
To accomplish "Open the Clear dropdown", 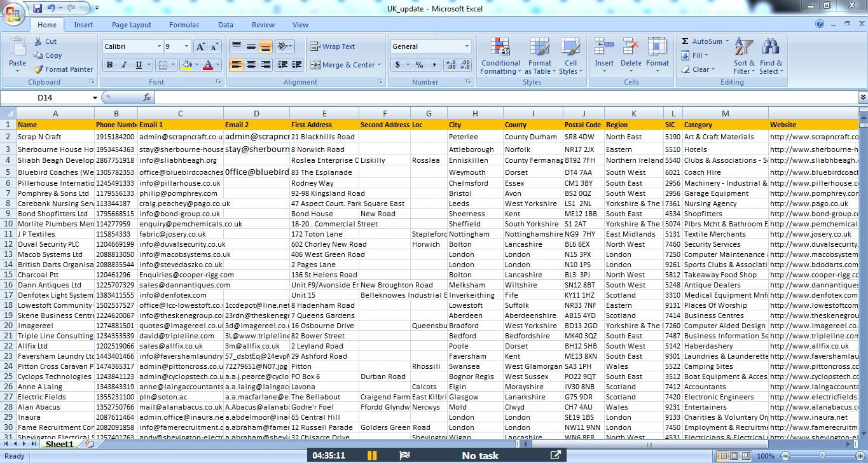I will click(698, 69).
